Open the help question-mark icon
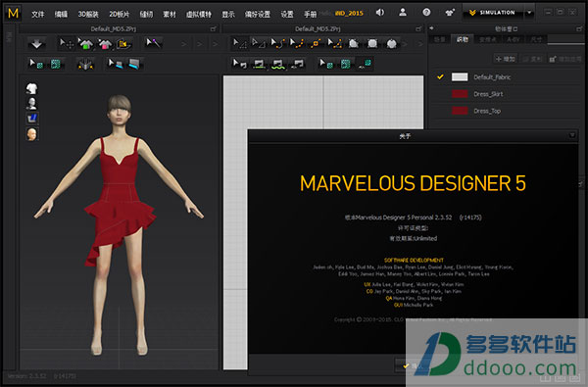The height and width of the screenshot is (387, 588). click(x=426, y=13)
